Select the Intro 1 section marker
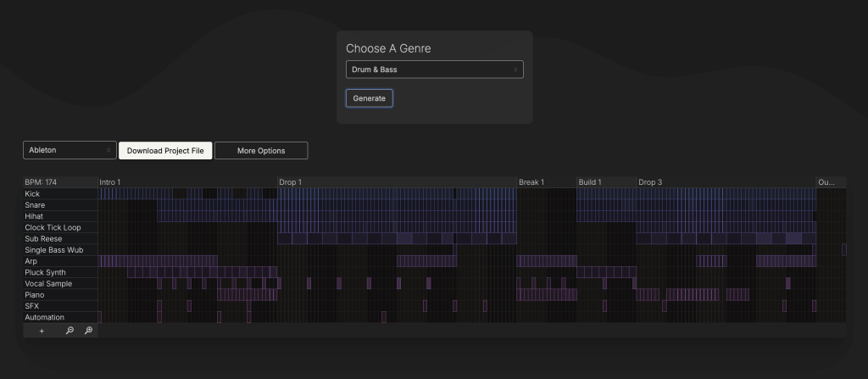Viewport: 868px width, 379px height. pos(110,182)
